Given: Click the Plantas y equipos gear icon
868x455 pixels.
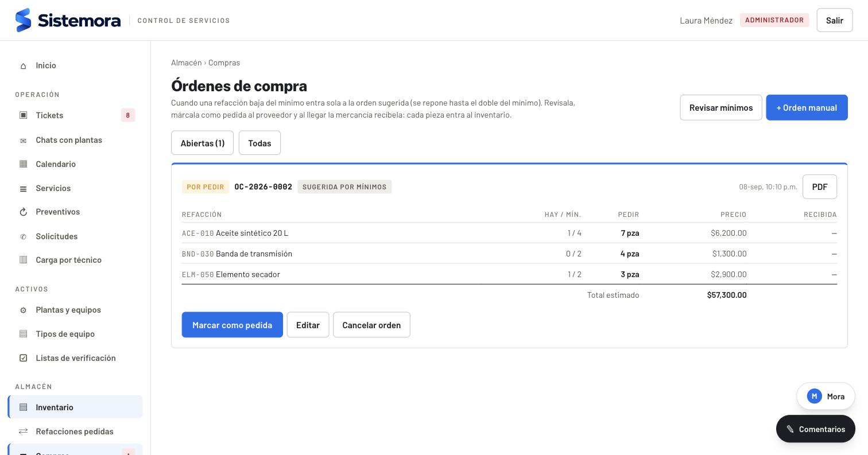Looking at the screenshot, I should pos(24,310).
